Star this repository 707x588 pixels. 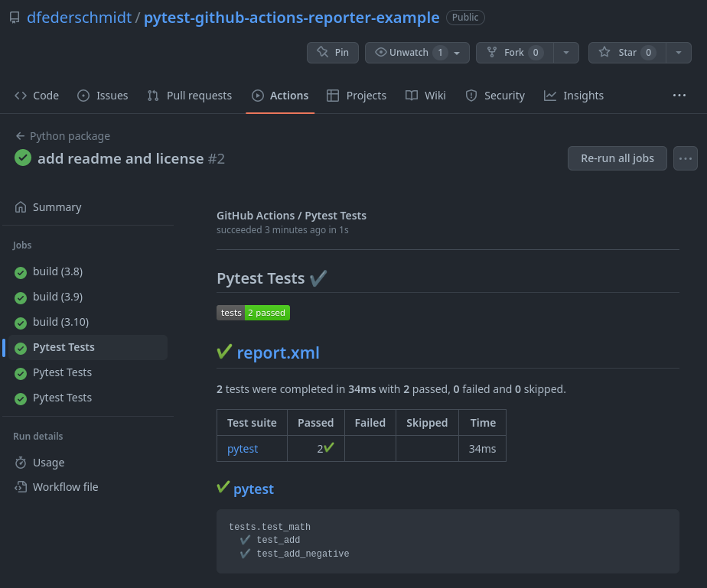coord(627,53)
